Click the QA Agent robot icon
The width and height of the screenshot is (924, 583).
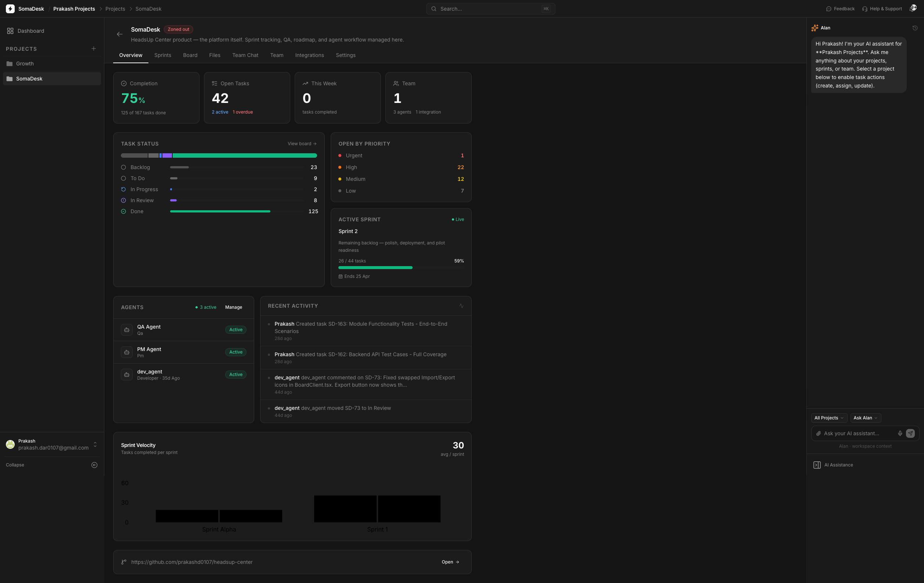point(127,330)
